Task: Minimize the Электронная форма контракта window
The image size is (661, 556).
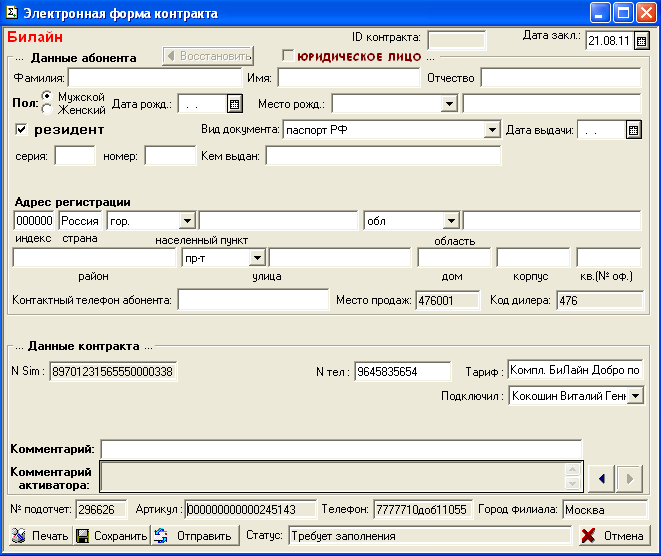Action: [x=599, y=13]
